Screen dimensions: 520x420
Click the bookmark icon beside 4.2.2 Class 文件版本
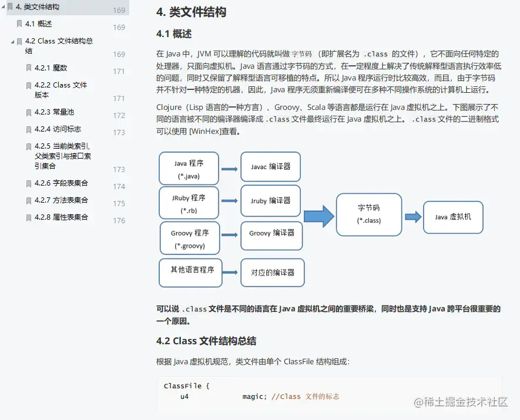pyautogui.click(x=28, y=85)
